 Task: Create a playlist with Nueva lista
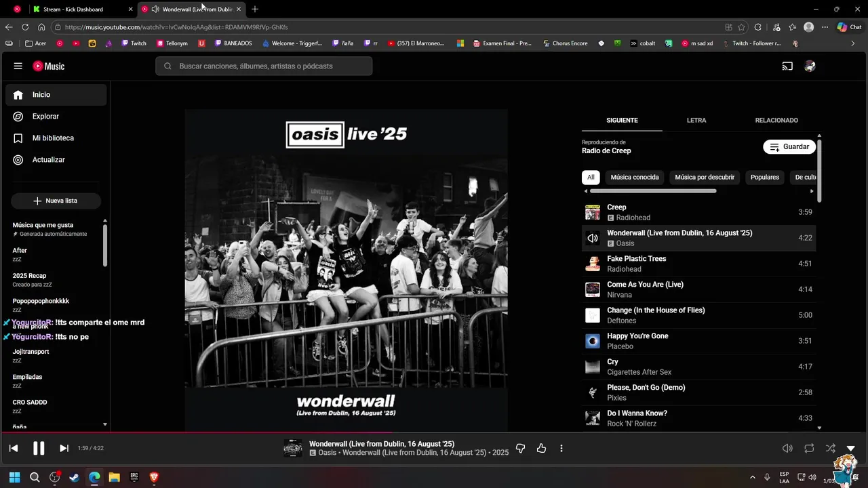(x=56, y=201)
